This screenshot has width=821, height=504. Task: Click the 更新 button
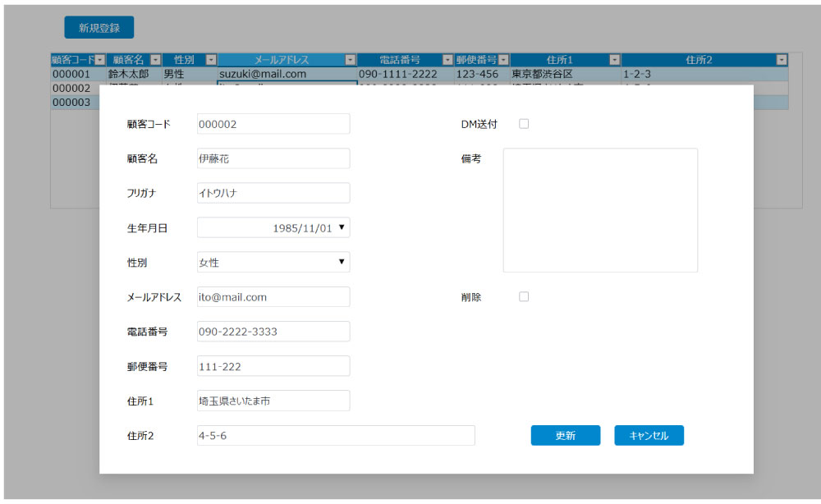[565, 436]
